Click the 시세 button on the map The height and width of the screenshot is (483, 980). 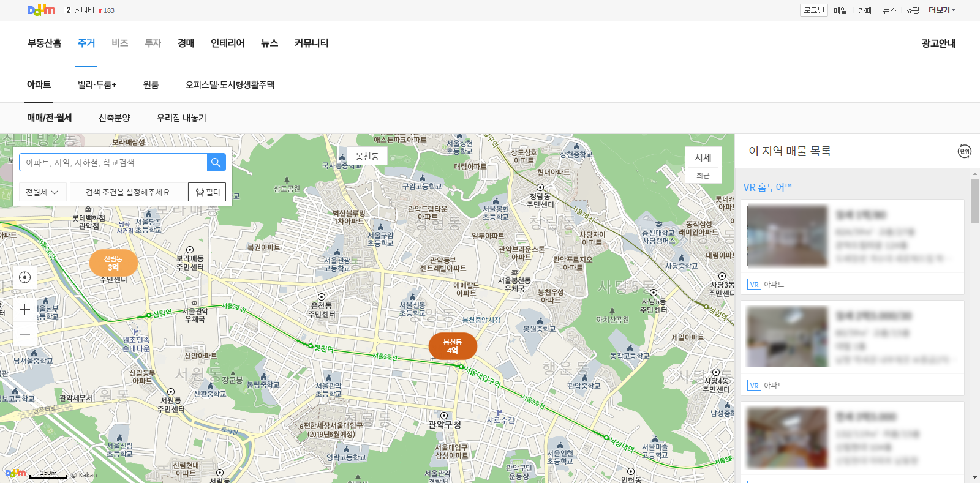[703, 157]
